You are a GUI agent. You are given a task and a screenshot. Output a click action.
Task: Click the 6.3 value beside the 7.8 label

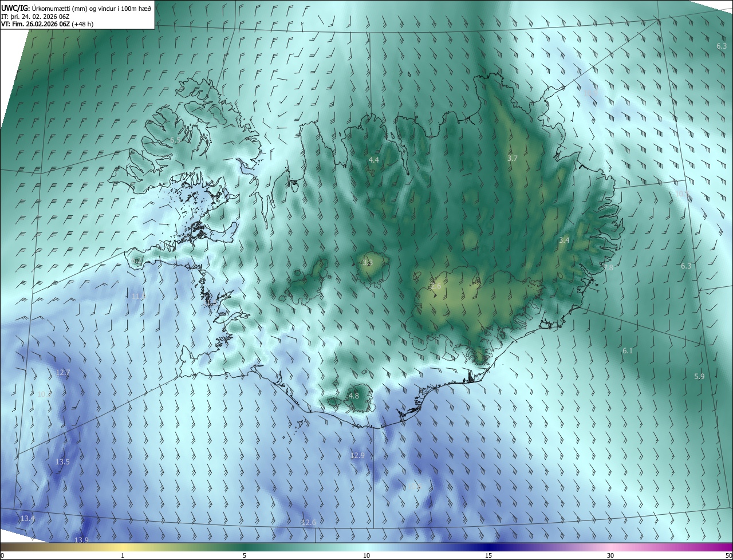coord(686,266)
